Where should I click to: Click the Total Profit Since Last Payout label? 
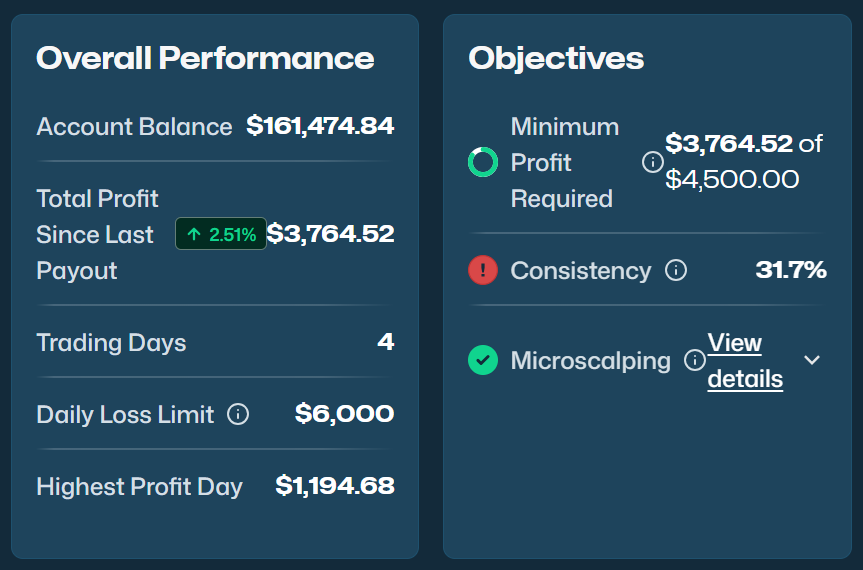[97, 234]
